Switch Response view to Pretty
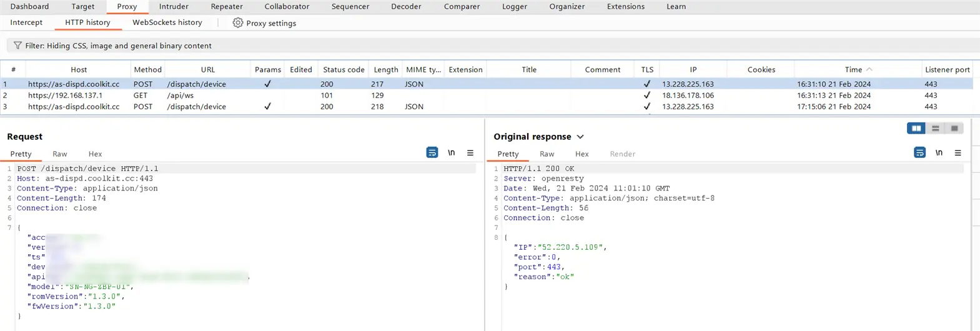This screenshot has height=331, width=980. click(x=508, y=154)
